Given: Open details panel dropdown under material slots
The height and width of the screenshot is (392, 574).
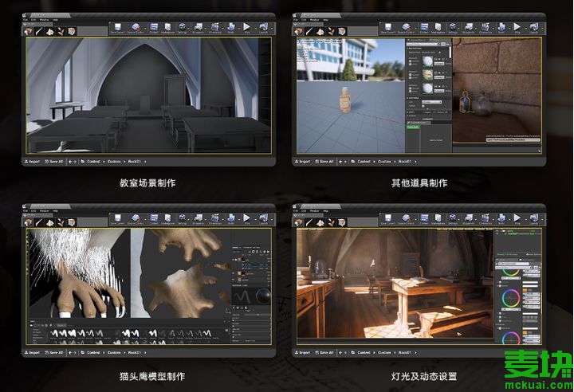Looking at the screenshot, I should 431,102.
